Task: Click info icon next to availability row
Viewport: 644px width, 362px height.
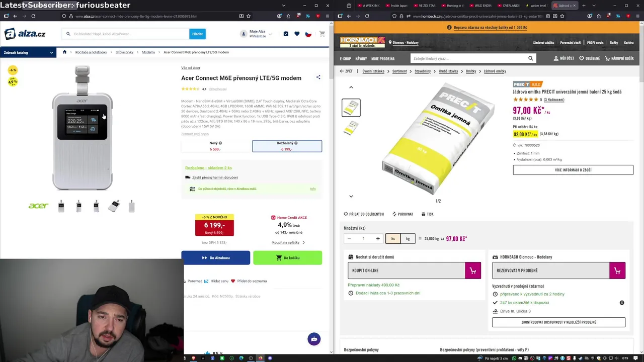Action: click(622, 303)
